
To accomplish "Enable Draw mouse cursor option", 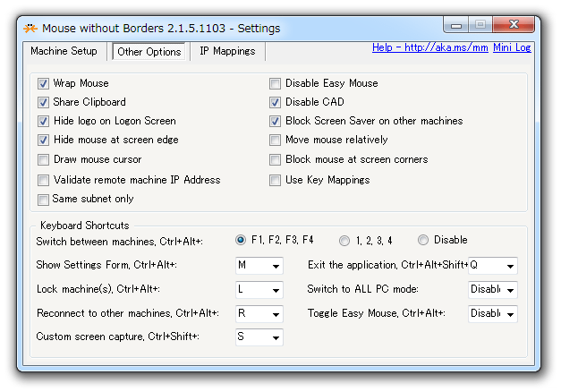I will click(43, 159).
